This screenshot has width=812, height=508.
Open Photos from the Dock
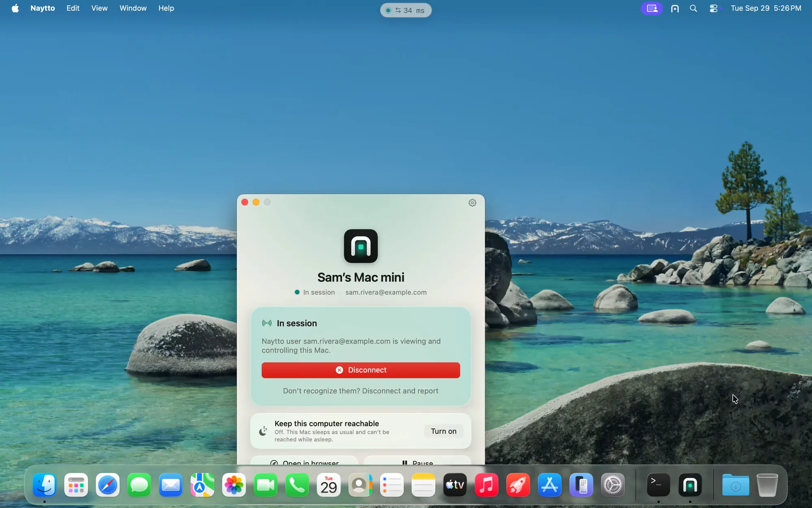(234, 485)
